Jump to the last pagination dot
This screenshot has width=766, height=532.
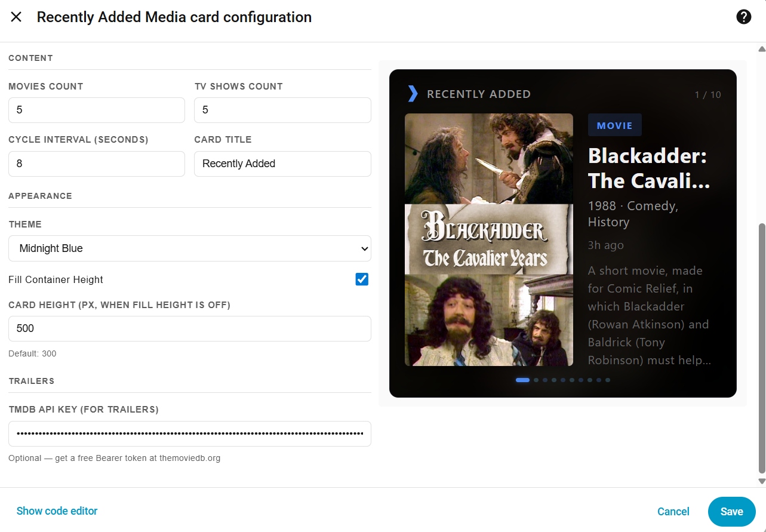608,380
